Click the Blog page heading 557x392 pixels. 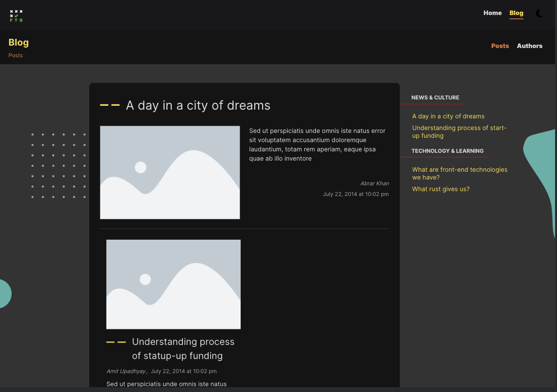coord(18,42)
